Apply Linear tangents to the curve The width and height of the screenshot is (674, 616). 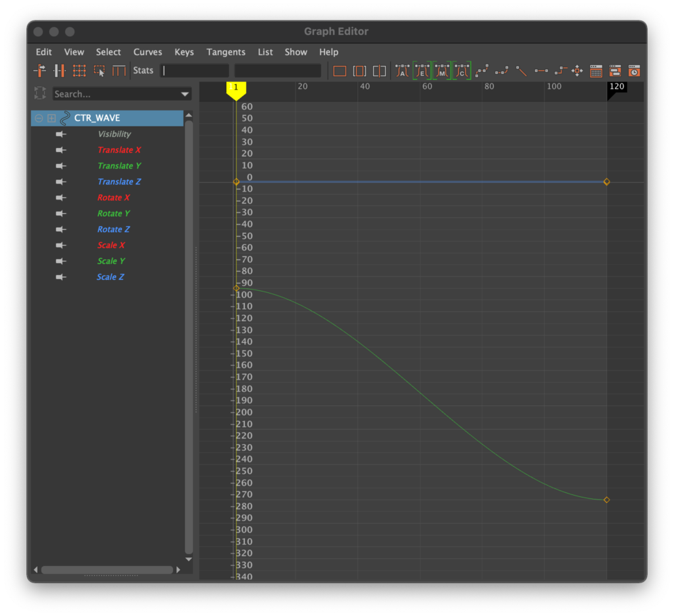click(x=521, y=70)
